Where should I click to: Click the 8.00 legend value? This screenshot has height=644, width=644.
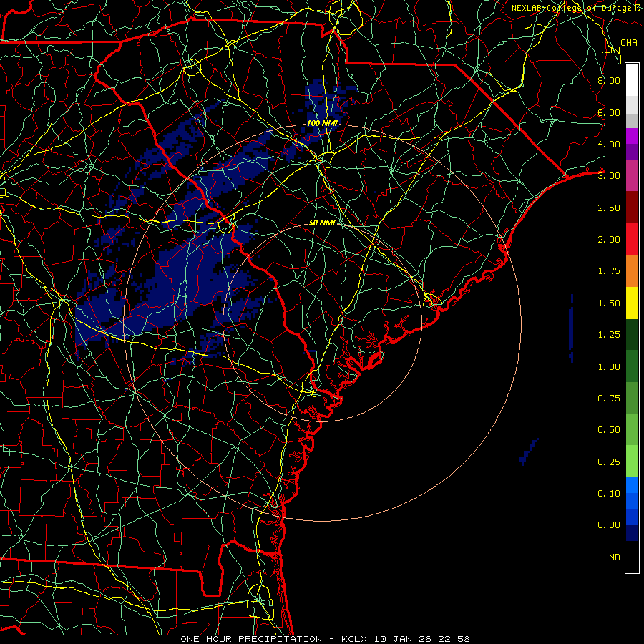[609, 80]
